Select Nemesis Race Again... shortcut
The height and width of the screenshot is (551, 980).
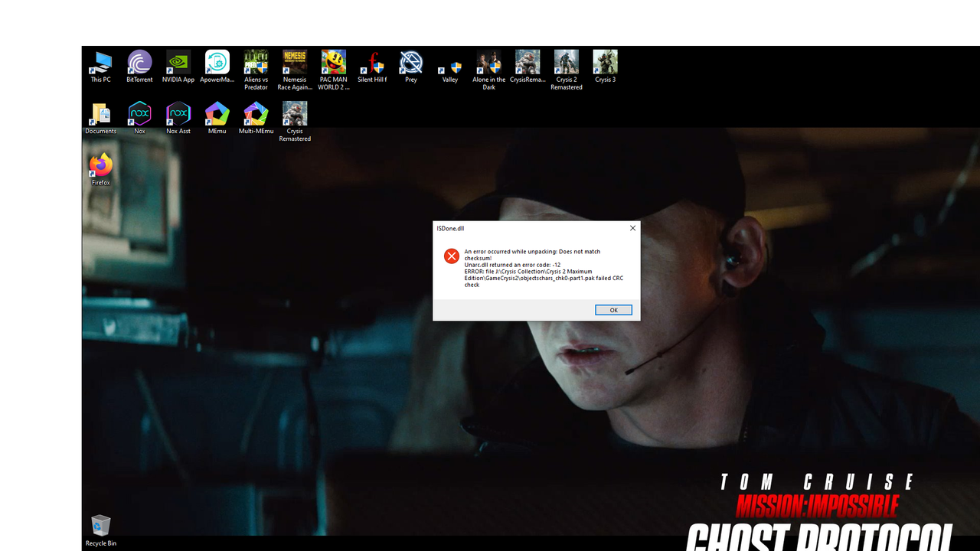pyautogui.click(x=295, y=70)
